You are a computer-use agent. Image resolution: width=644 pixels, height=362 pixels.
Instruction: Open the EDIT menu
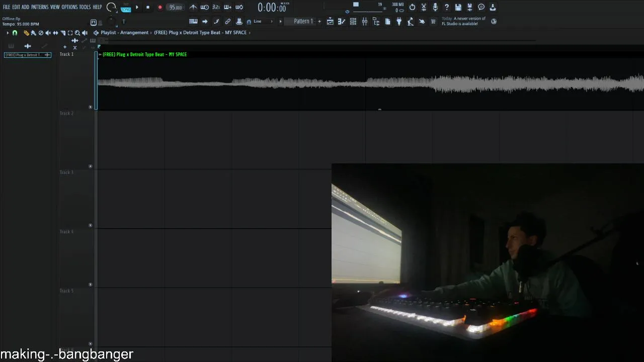click(16, 7)
